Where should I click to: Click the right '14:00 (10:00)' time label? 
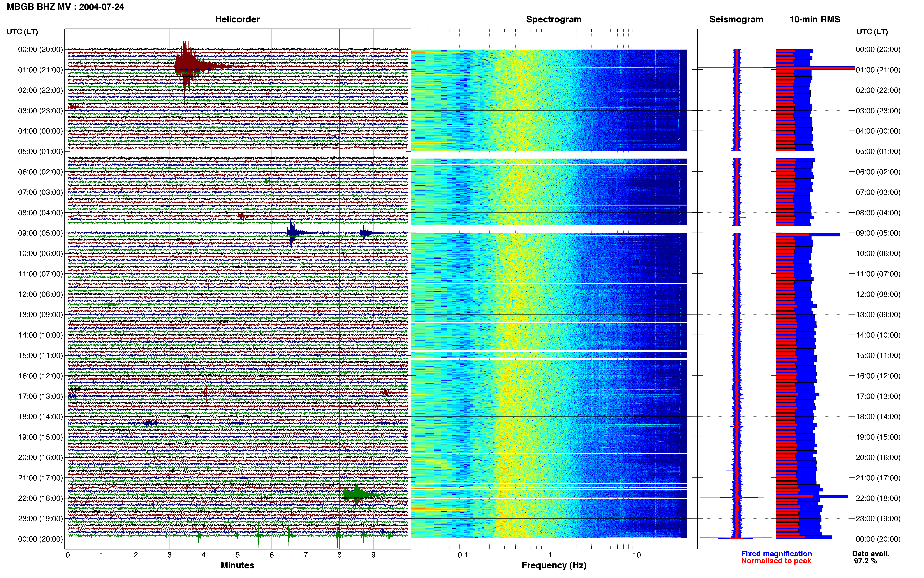878,335
